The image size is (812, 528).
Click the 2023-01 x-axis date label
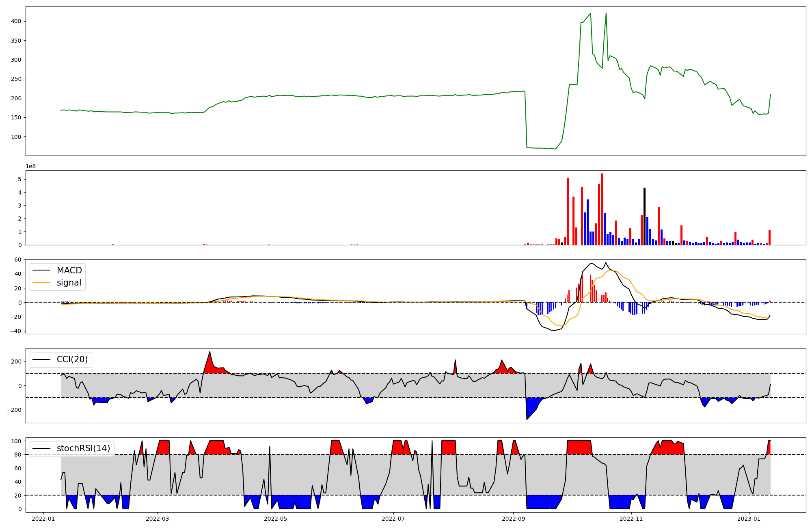tap(749, 519)
